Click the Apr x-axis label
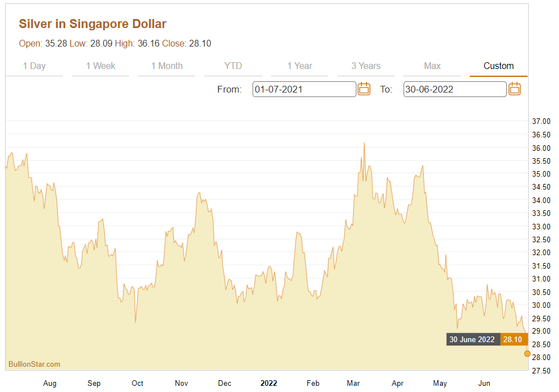 [397, 384]
